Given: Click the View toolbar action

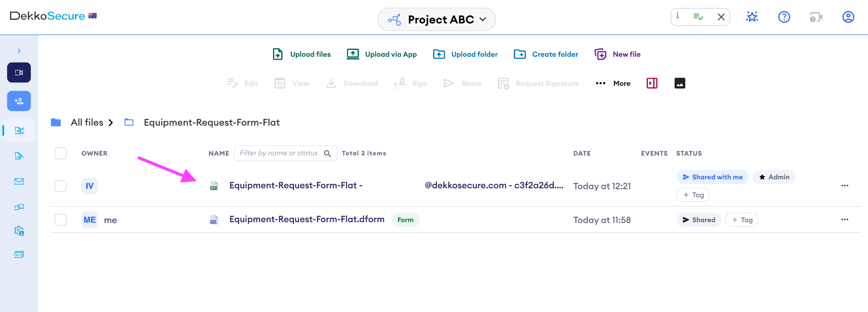Looking at the screenshot, I should pyautogui.click(x=292, y=83).
